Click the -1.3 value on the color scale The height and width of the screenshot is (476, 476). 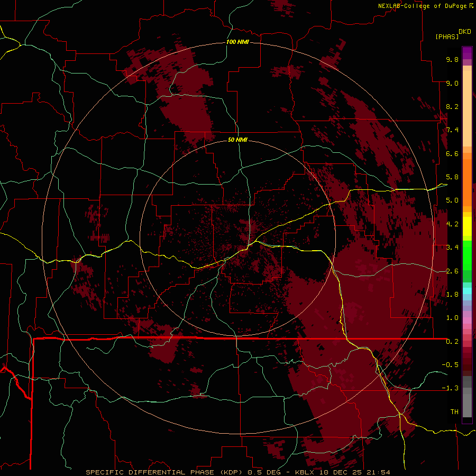pyautogui.click(x=450, y=388)
